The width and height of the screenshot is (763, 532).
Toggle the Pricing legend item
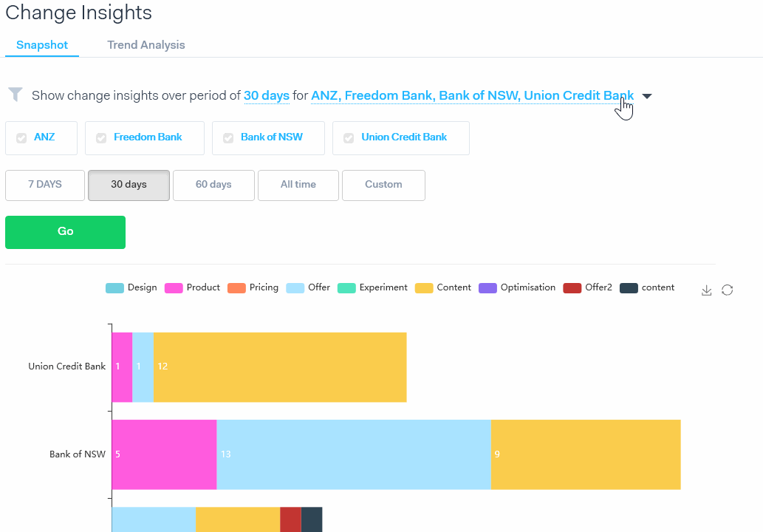pos(253,287)
